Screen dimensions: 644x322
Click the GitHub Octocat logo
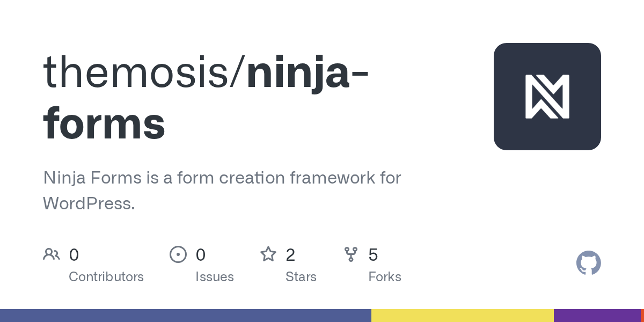point(588,263)
